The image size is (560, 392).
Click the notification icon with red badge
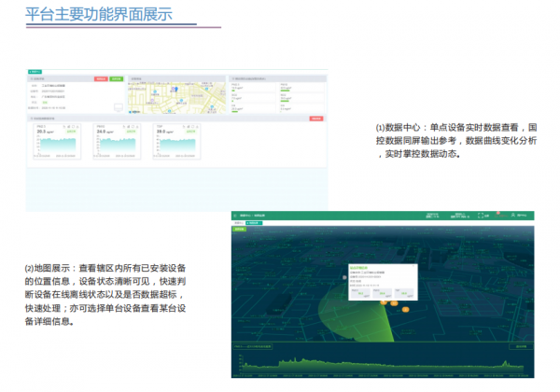point(497,216)
